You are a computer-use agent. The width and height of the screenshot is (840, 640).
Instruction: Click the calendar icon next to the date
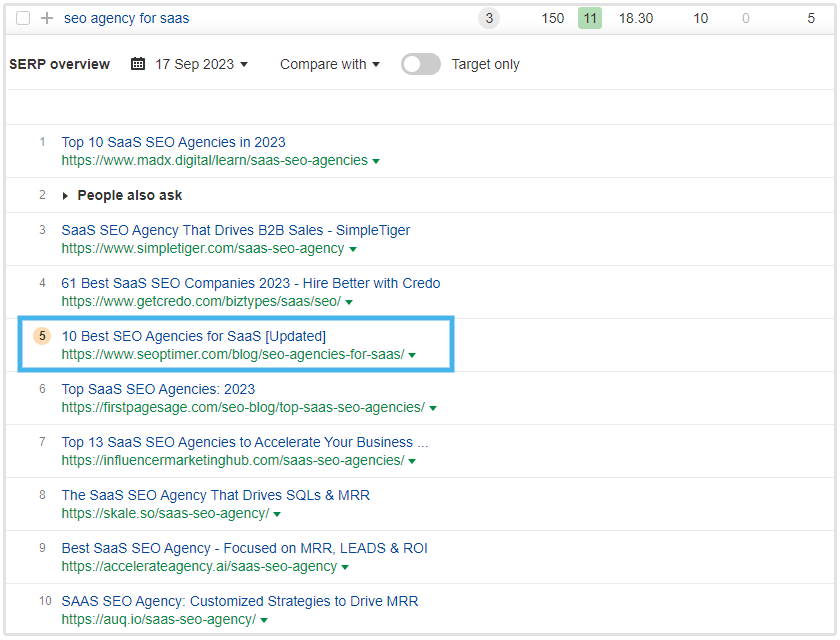136,64
